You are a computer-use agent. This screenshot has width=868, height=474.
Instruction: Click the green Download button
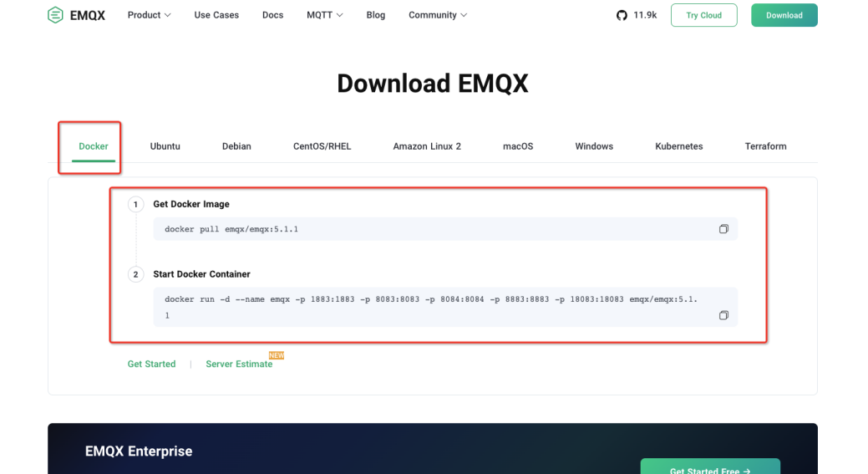784,15
